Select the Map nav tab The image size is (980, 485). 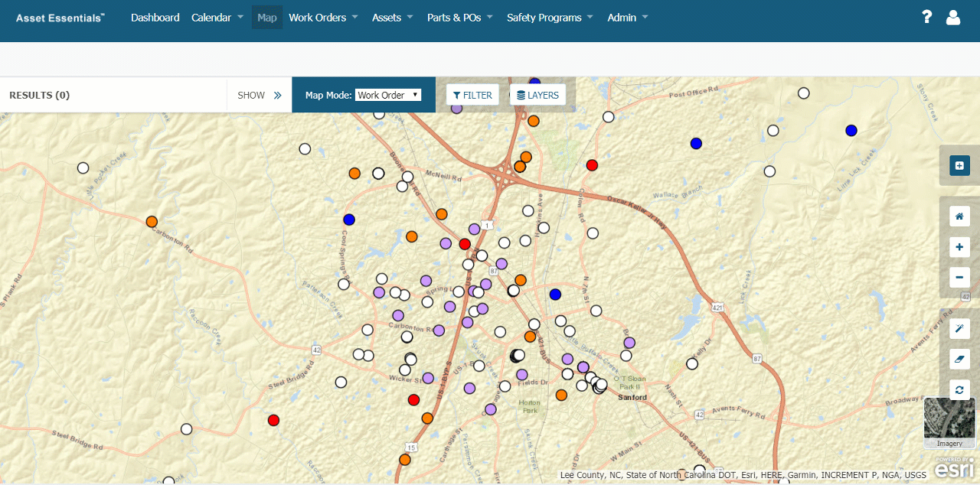click(x=267, y=17)
